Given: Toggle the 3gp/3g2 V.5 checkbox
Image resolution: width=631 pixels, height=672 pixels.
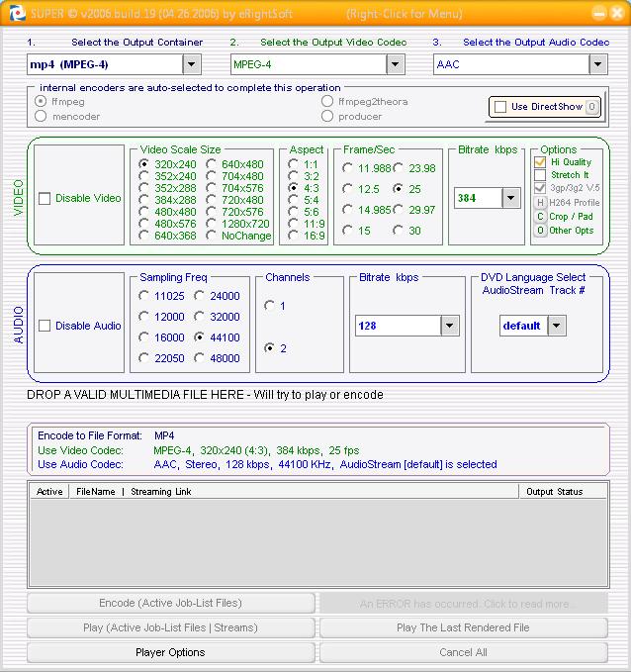Looking at the screenshot, I should coord(540,188).
